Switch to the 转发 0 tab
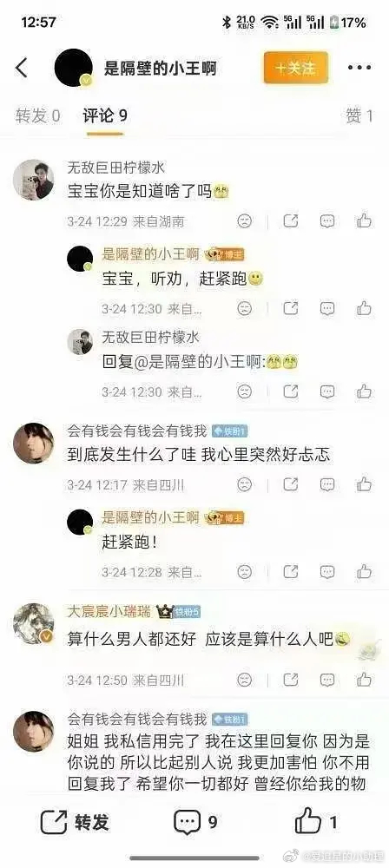 pos(37,115)
